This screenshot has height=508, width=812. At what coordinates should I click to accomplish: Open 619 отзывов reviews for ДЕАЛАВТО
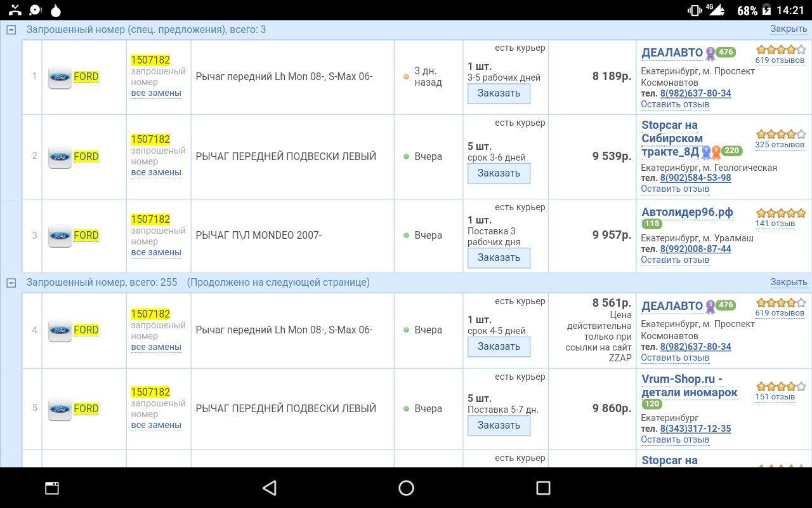[x=780, y=60]
